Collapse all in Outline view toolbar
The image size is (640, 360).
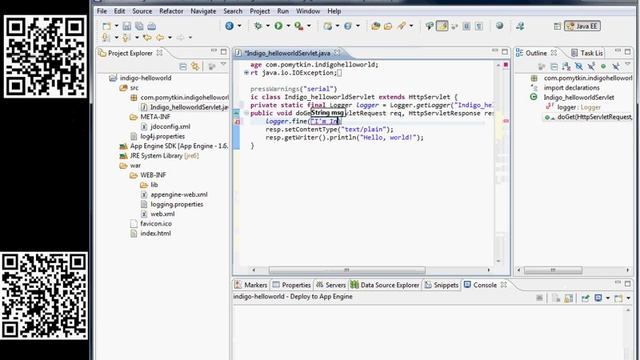(x=554, y=66)
